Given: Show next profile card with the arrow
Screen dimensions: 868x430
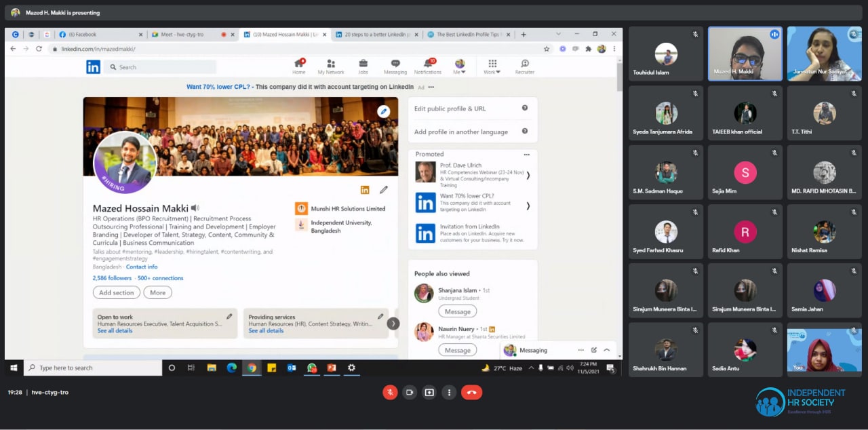Looking at the screenshot, I should click(393, 324).
